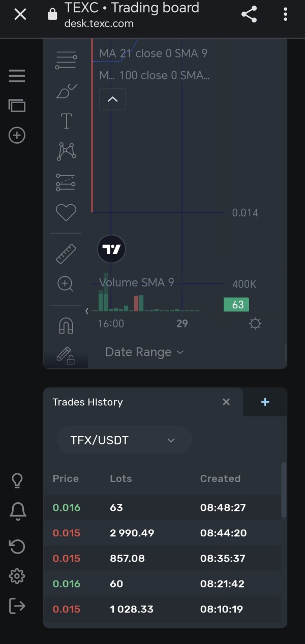Add a new panel tab with plus

click(265, 402)
